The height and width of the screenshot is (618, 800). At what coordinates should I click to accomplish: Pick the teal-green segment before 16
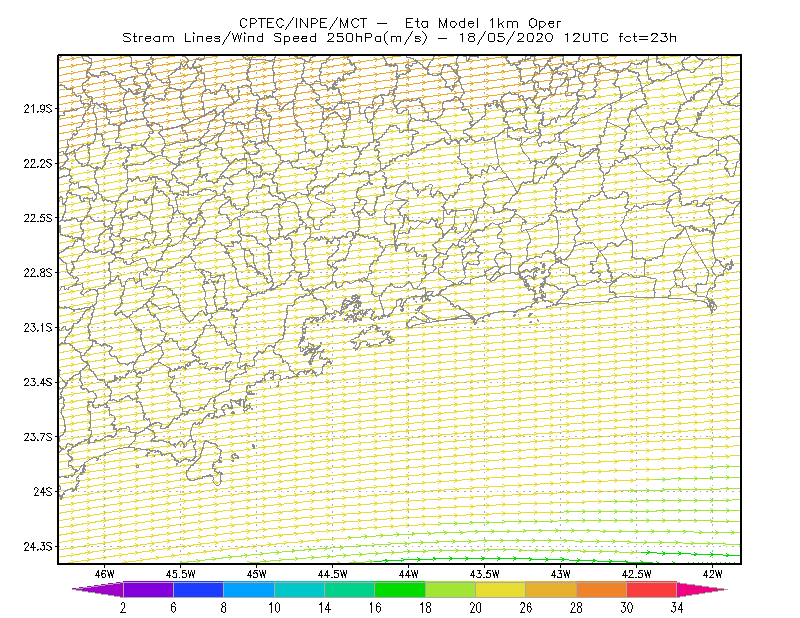[349, 589]
